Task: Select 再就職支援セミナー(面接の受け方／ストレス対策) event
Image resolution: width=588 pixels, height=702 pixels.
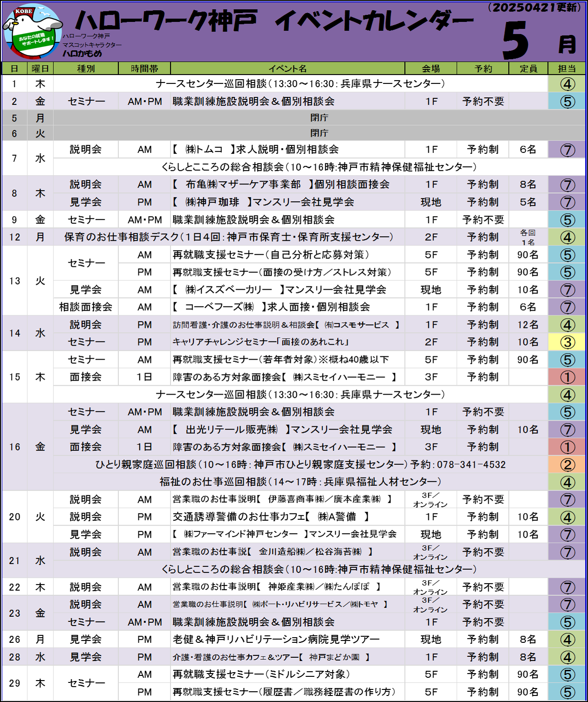Action: point(282,272)
